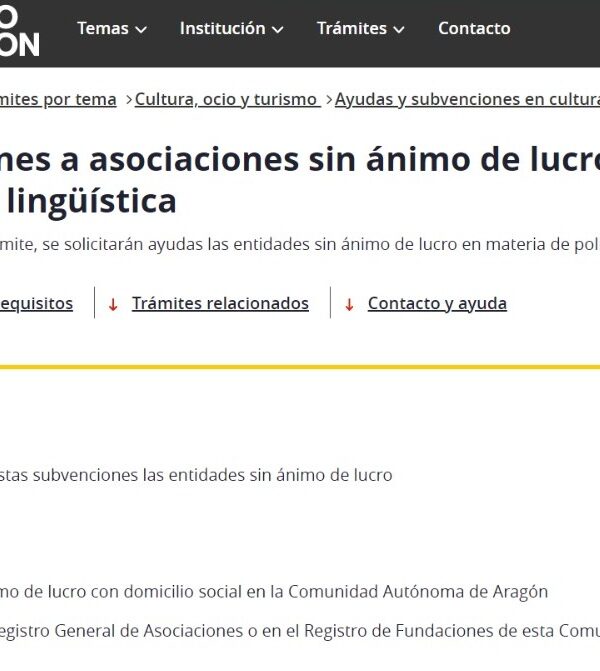Screen dimensions: 600x671
Task: Go to the Contacto page
Action: (474, 29)
